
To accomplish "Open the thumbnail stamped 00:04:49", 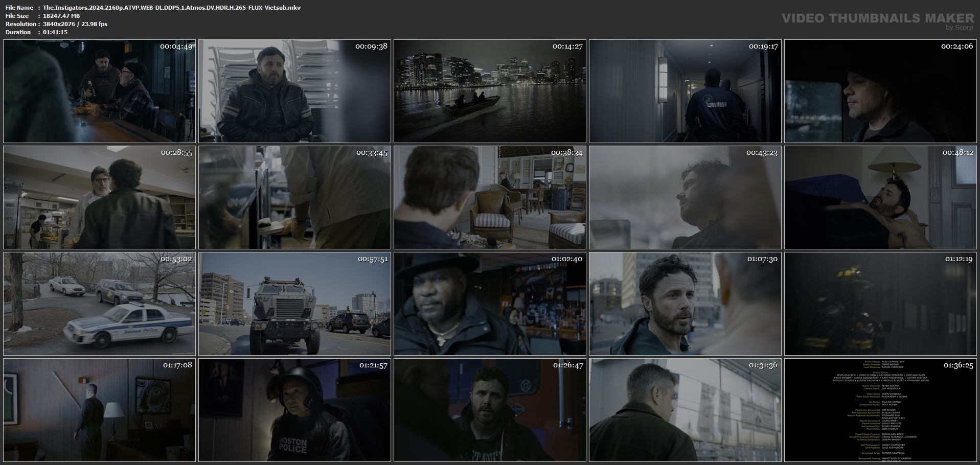I will coord(99,91).
